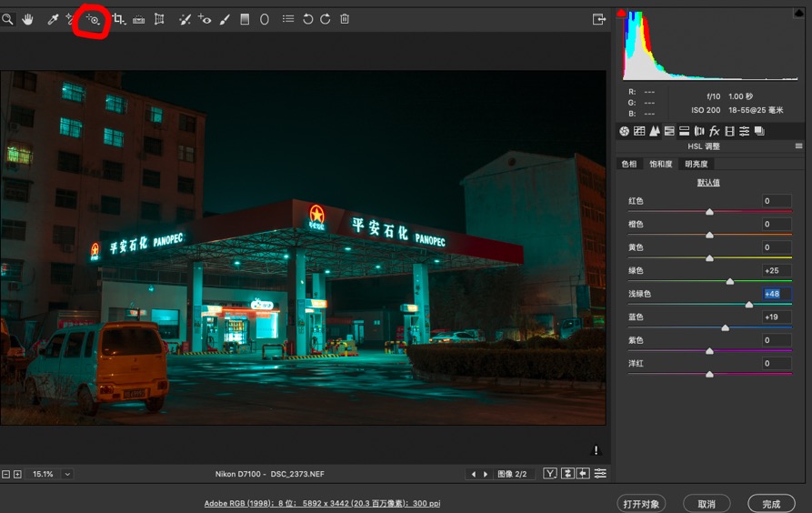Select the Spot Removal tool
This screenshot has height=513, width=812.
coord(185,20)
